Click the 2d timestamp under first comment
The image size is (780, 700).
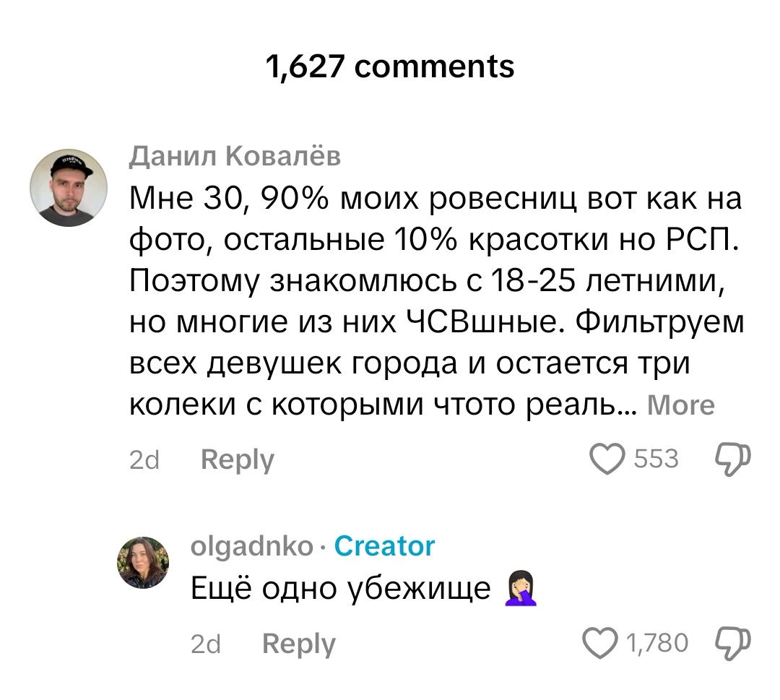tap(144, 460)
